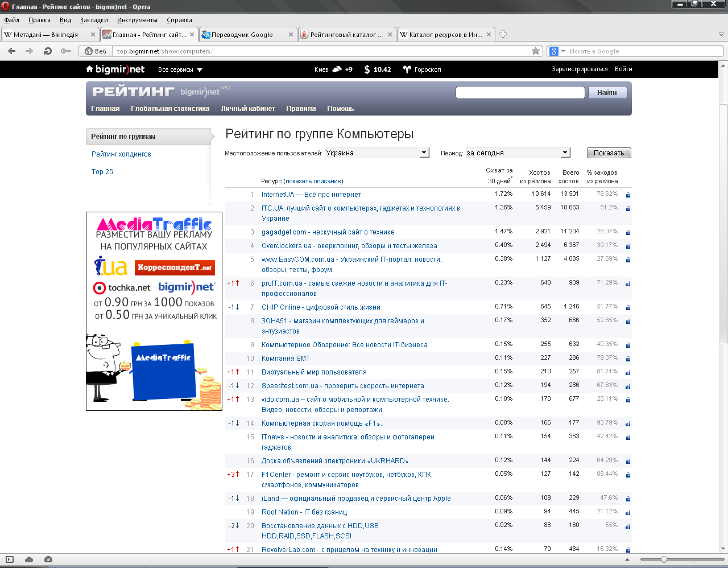Open stats chart icon for Root Nation

[x=628, y=512]
